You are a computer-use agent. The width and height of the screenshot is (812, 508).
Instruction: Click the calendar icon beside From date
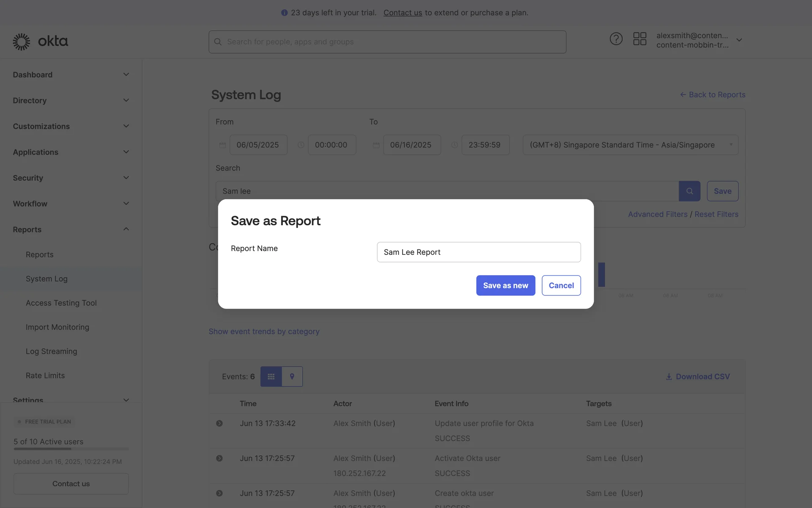pyautogui.click(x=222, y=145)
